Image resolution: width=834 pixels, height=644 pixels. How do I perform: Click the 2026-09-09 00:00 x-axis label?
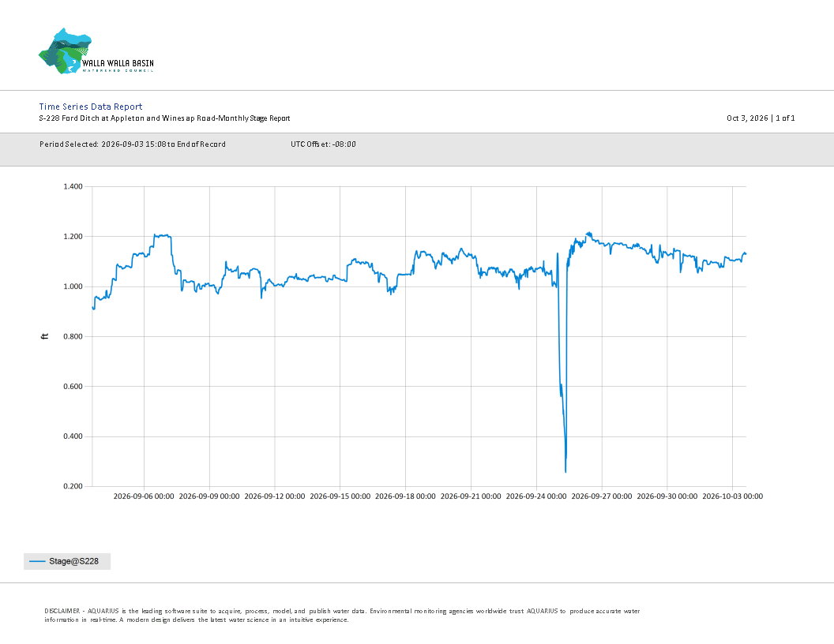tap(209, 496)
